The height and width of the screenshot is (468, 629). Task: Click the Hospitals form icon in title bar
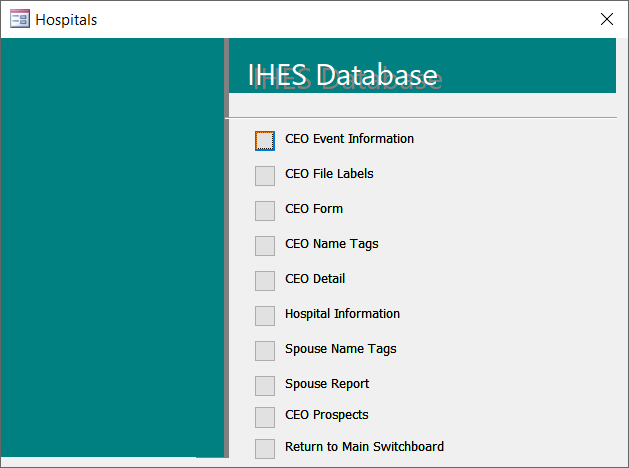[x=20, y=19]
